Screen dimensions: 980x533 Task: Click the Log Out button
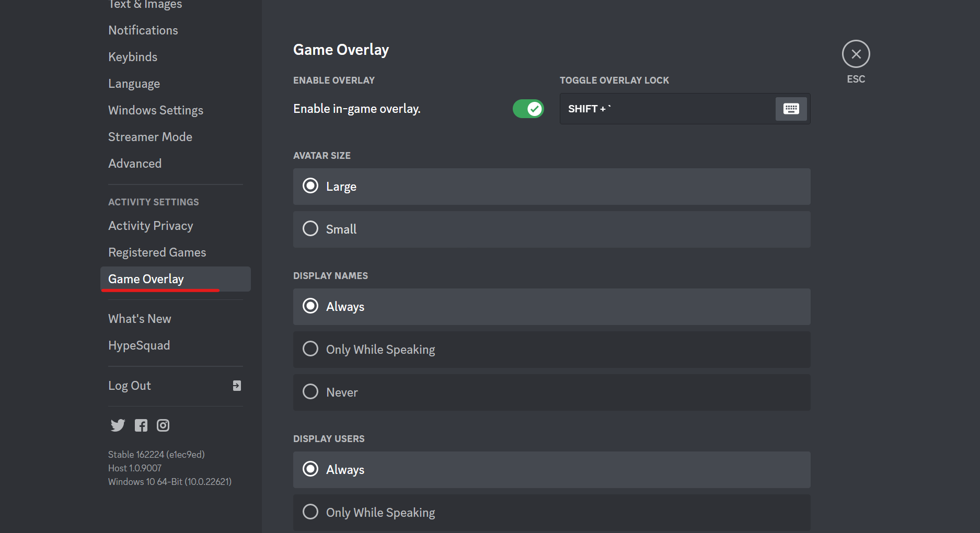pos(175,386)
